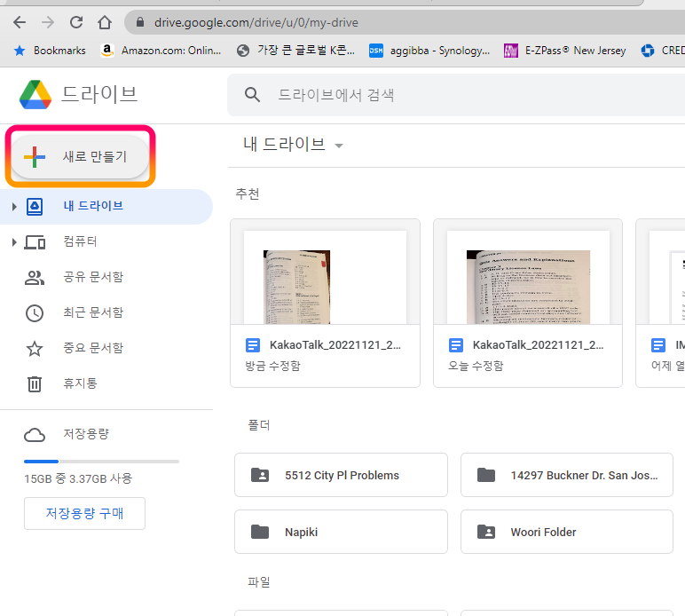Expand the 컴퓨터 tree arrow

coord(14,242)
